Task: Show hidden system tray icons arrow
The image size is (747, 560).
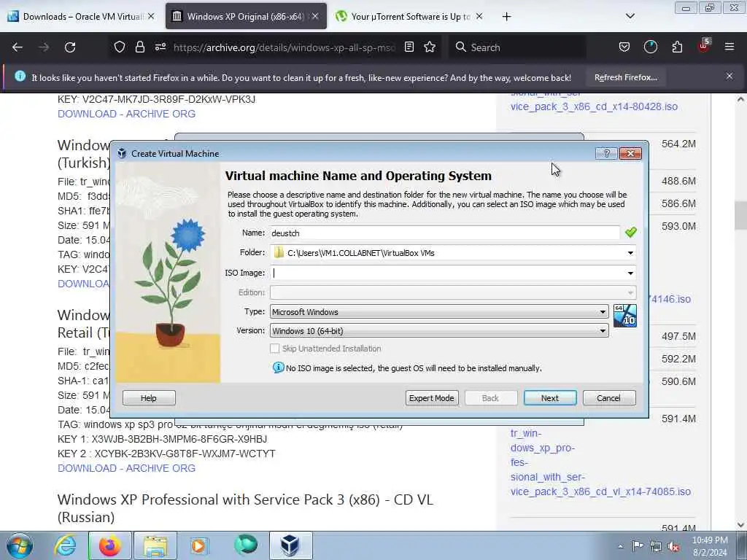Action: click(x=620, y=547)
